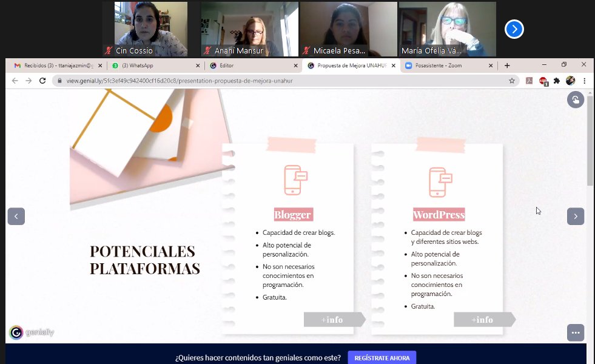Viewport: 595px width, 364px height.
Task: Close the Gmail Recibidos tab
Action: [100, 66]
